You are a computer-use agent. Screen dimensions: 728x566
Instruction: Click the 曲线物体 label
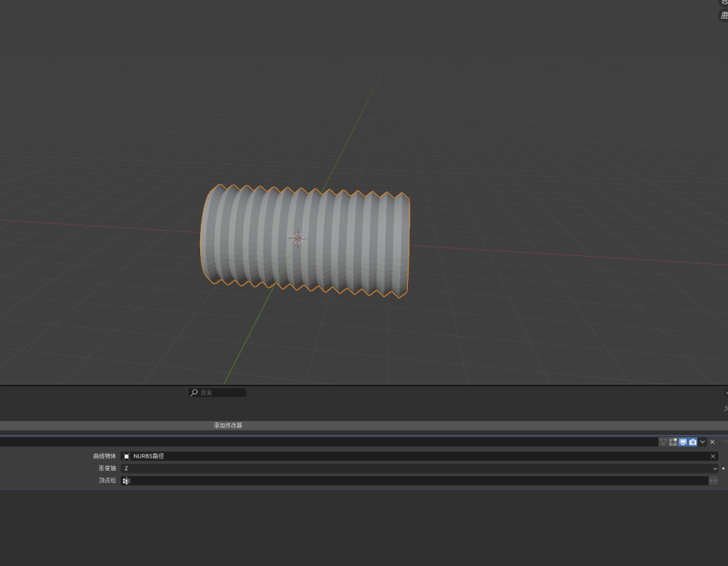pos(104,457)
